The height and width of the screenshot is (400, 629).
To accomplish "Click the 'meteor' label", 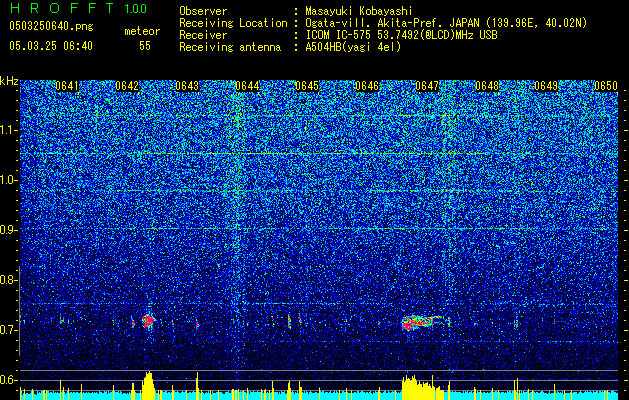I will pos(142,31).
